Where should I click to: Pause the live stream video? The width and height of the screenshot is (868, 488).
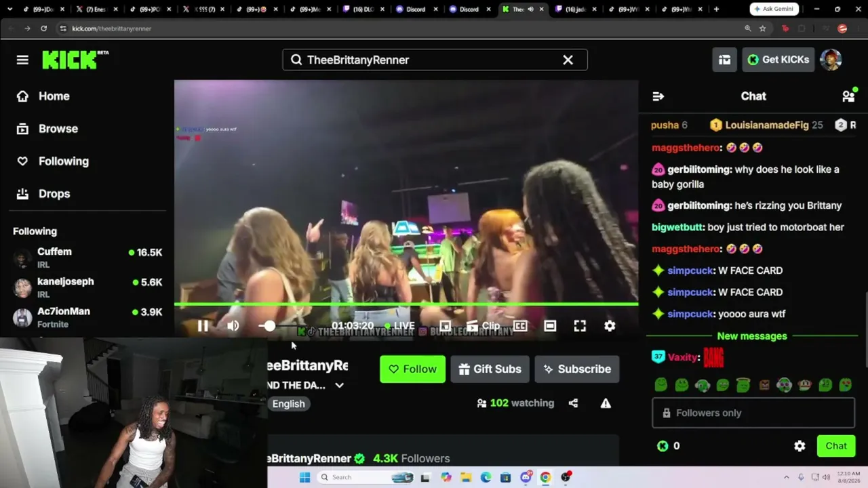point(203,326)
